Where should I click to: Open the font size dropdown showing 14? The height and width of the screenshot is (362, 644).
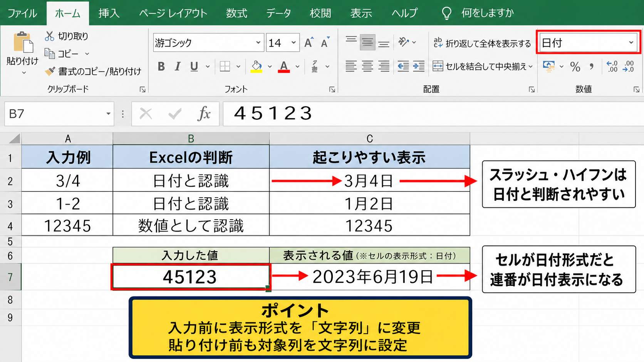click(293, 43)
